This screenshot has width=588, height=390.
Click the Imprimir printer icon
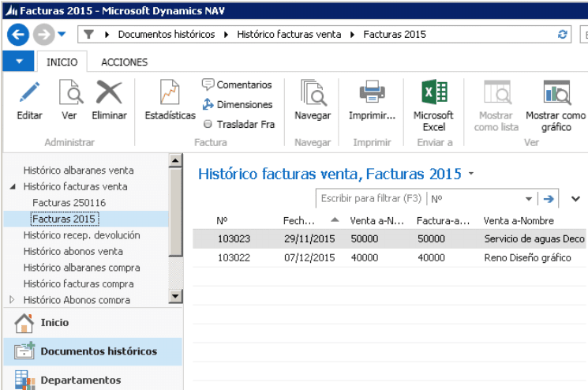(372, 92)
